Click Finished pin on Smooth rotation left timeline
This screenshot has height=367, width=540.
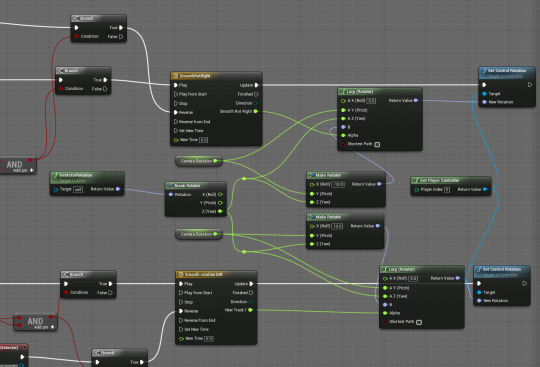pos(251,293)
